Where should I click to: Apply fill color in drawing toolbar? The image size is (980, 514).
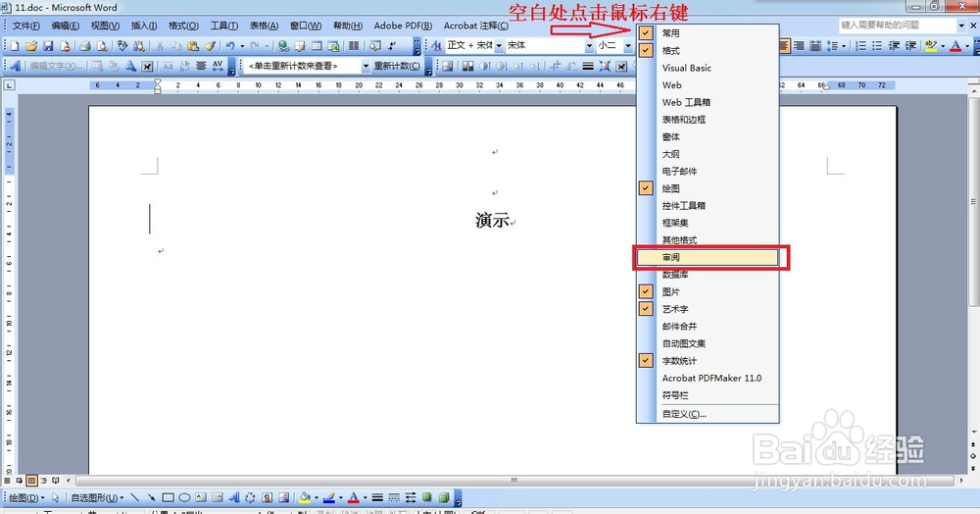305,497
